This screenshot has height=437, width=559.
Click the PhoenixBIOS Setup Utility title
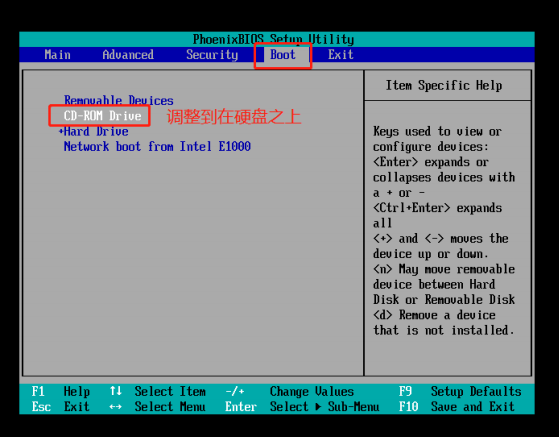(x=273, y=39)
